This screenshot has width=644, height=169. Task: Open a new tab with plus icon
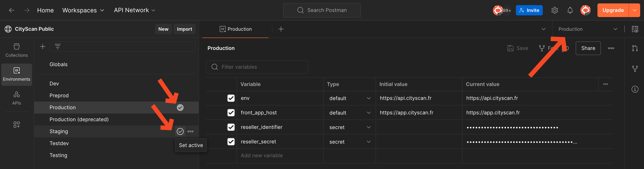pyautogui.click(x=281, y=29)
